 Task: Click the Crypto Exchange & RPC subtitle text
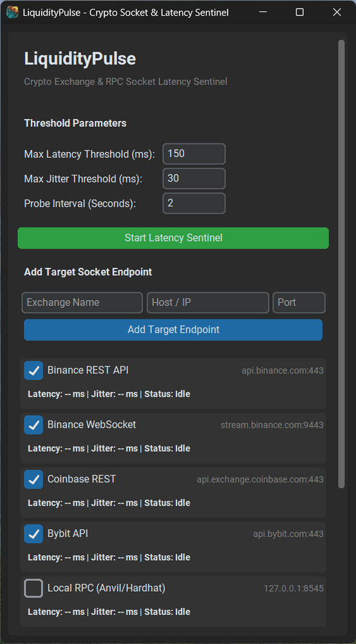click(126, 82)
